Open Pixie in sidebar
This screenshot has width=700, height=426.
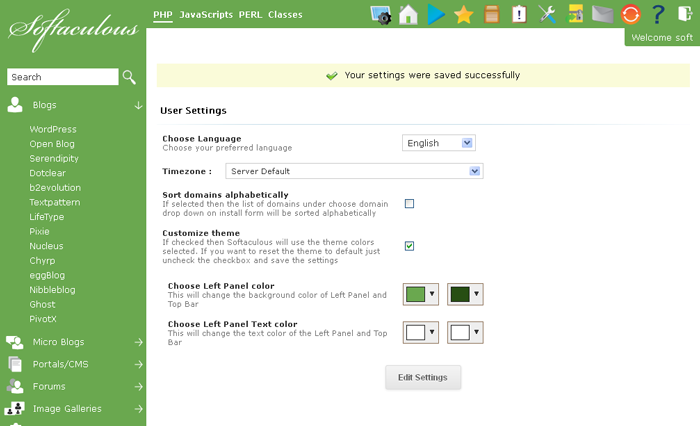[39, 231]
